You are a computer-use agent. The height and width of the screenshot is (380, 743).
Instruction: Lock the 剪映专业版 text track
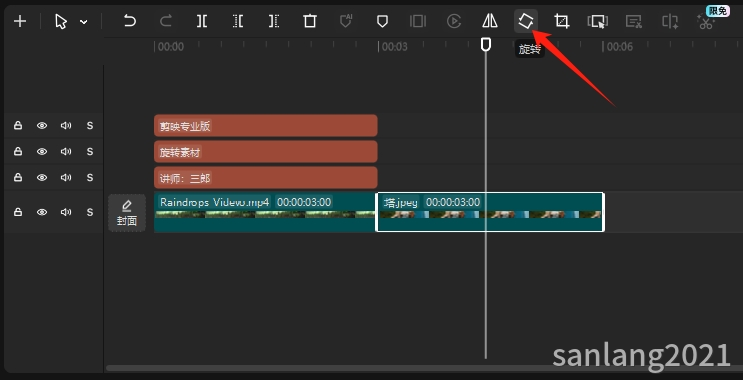pos(18,126)
